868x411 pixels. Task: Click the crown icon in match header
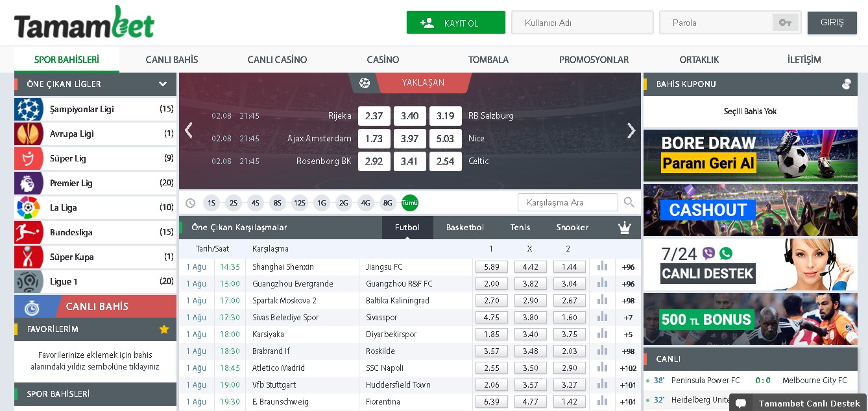tap(625, 228)
